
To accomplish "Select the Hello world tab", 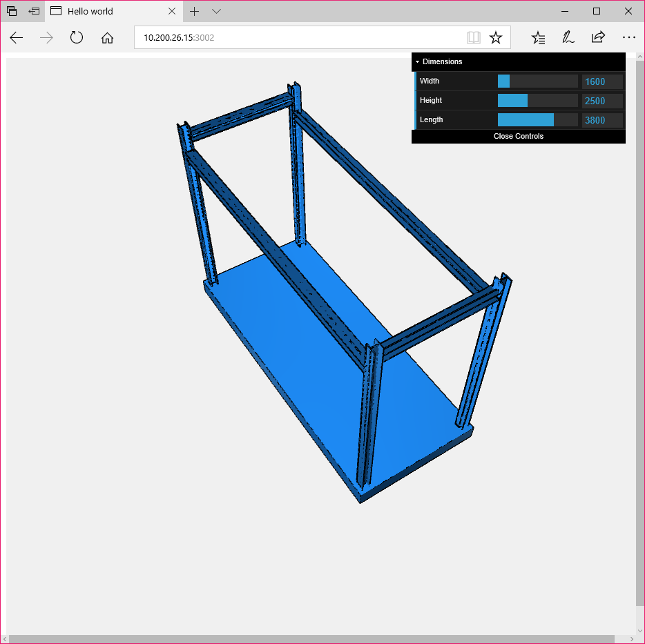I will pos(104,11).
